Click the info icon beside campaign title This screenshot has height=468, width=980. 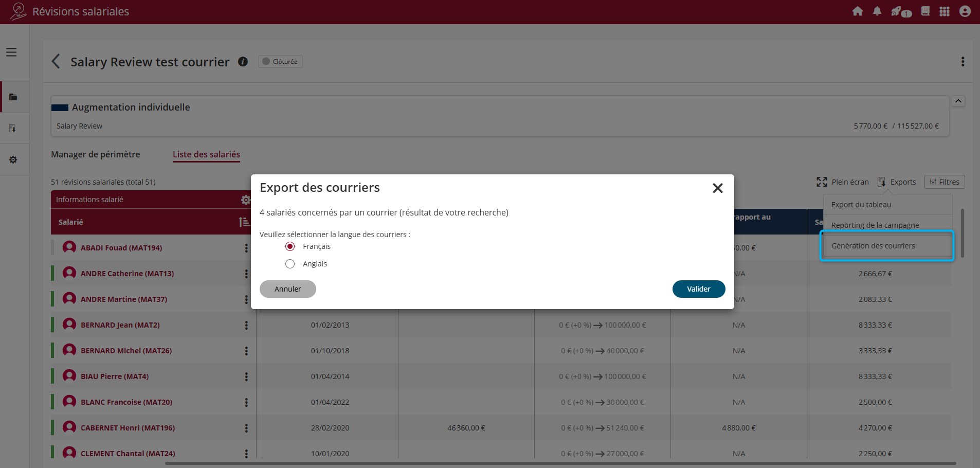pyautogui.click(x=243, y=62)
